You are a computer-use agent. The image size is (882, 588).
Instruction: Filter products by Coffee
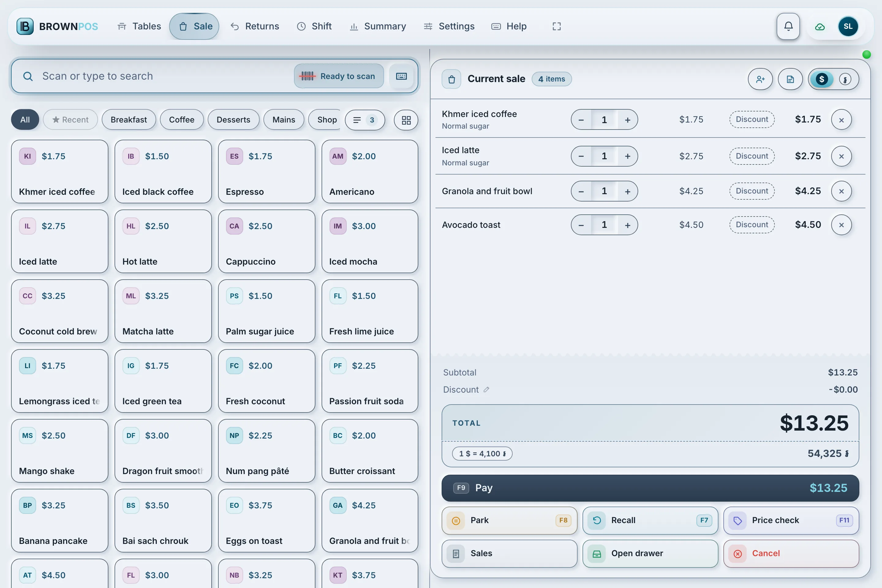click(x=182, y=120)
